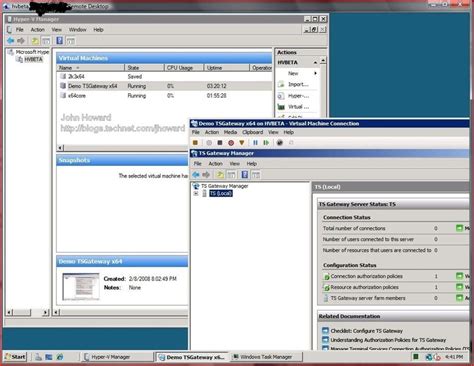The width and height of the screenshot is (474, 366).
Task: Click Start VM icon in VM Connection toolbar
Action: point(209,143)
